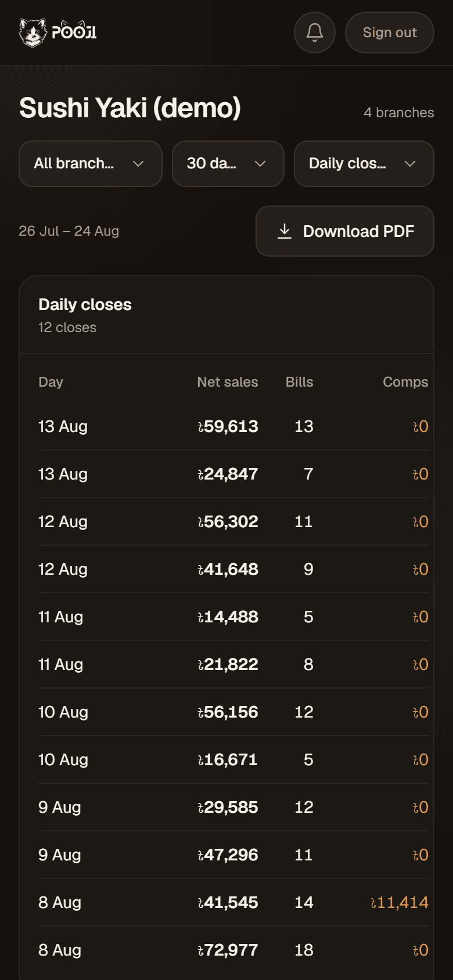Viewport: 453px width, 980px height.
Task: Open the 30 days range dropdown
Action: pyautogui.click(x=228, y=164)
